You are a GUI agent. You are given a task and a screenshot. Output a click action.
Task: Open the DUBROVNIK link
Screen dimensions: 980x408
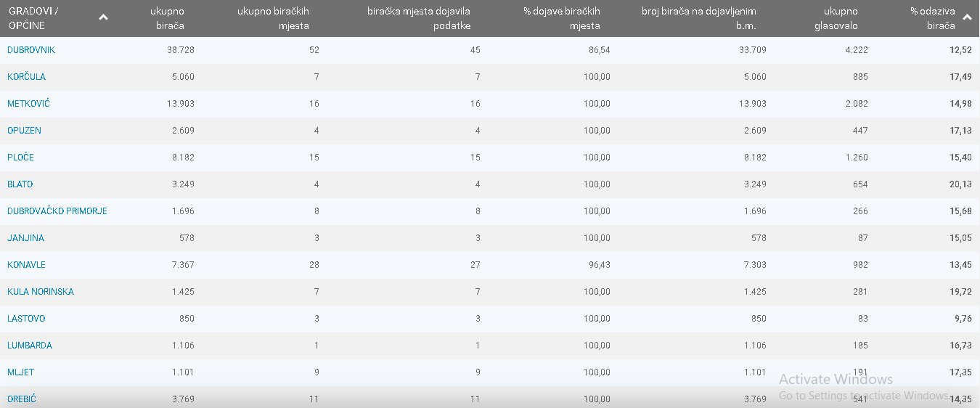click(31, 50)
